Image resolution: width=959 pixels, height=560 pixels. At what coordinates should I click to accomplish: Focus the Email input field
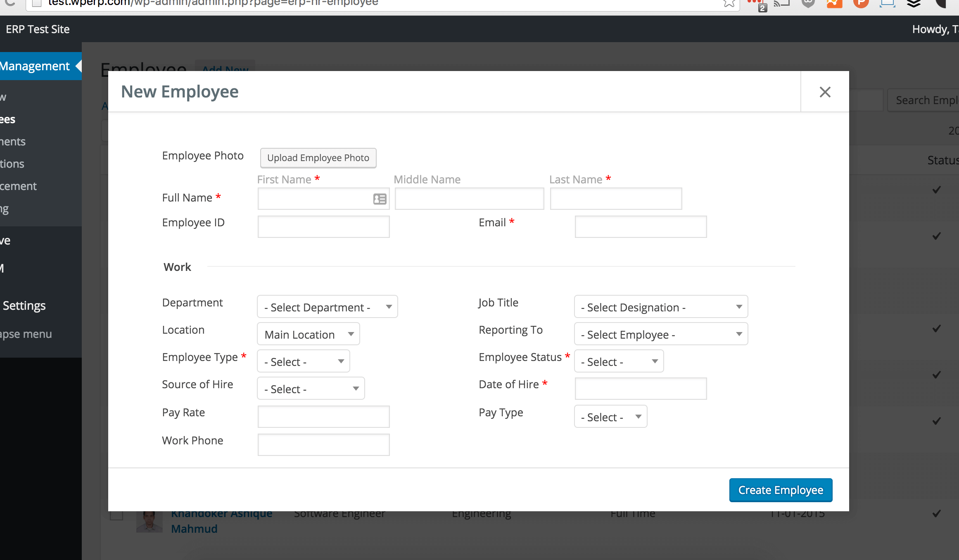click(641, 227)
